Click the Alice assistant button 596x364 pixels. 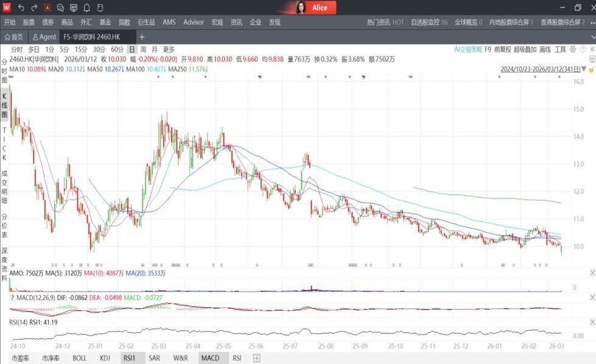[313, 8]
